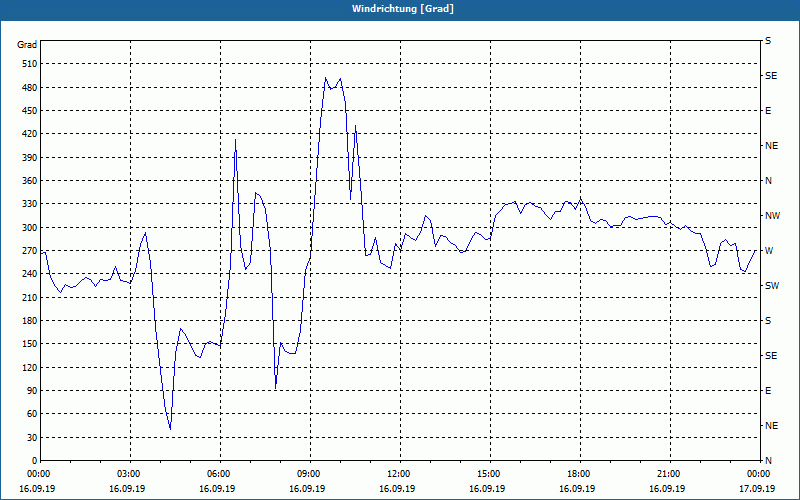Image resolution: width=800 pixels, height=500 pixels.
Task: Click the 16.09.19 date under 18:00
Action: [577, 488]
